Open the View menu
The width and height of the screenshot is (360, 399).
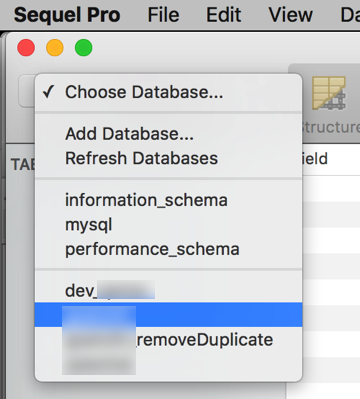pos(291,15)
